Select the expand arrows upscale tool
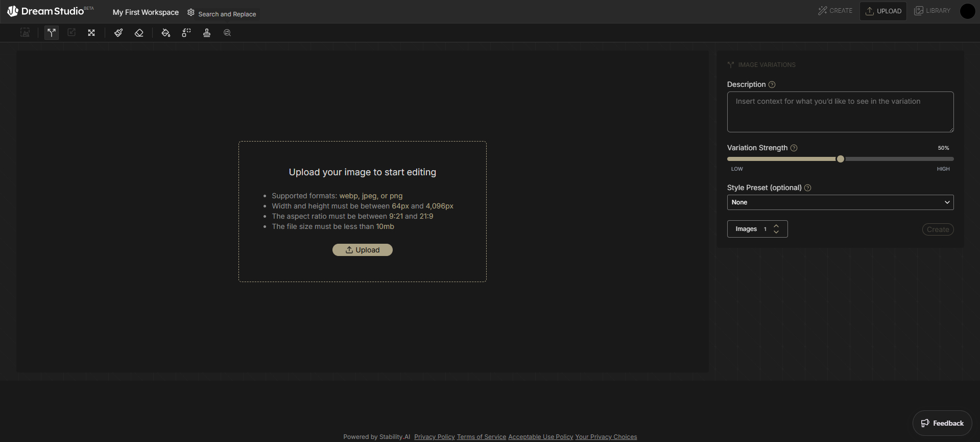 click(91, 33)
